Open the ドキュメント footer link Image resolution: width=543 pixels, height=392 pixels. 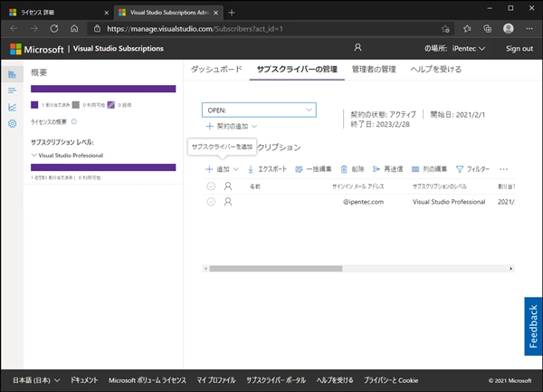coord(84,380)
